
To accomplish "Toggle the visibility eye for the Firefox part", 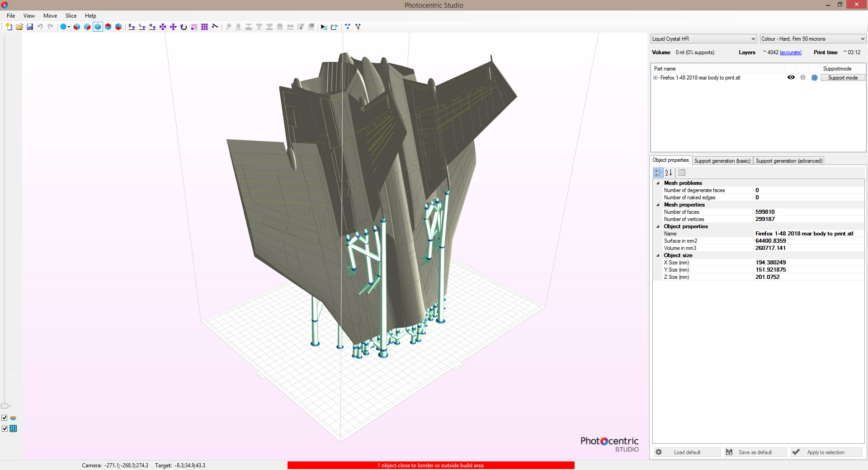I will pos(791,78).
